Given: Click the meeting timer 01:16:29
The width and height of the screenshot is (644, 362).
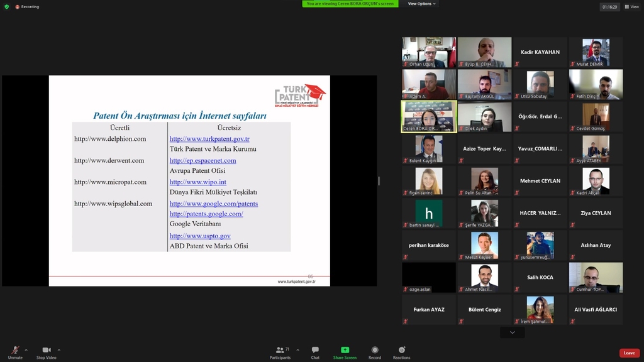Looking at the screenshot, I should click(609, 7).
